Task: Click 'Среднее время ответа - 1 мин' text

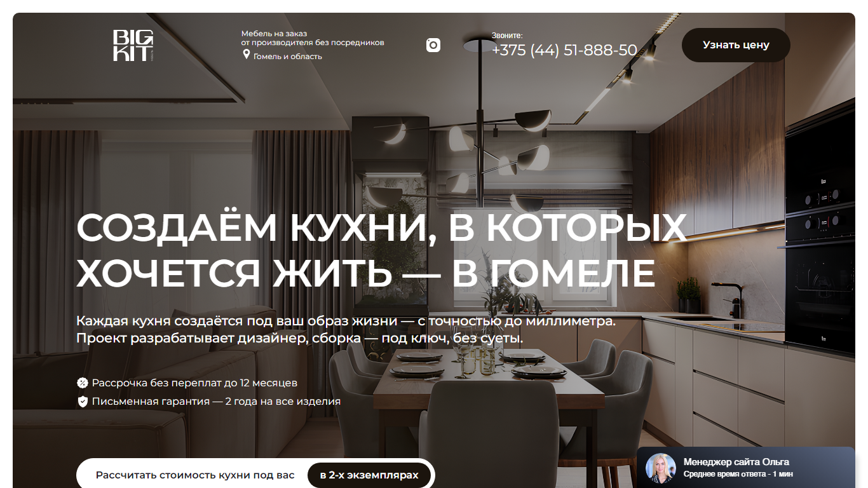Action: pyautogui.click(x=738, y=474)
